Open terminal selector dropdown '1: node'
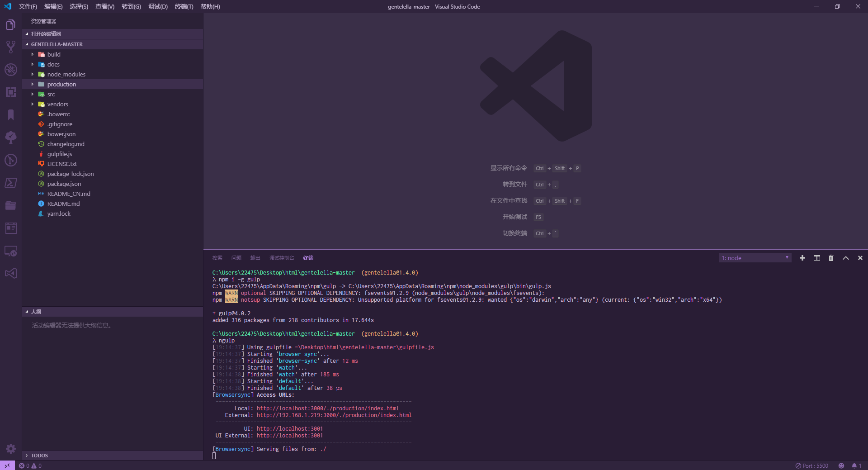This screenshot has width=868, height=470. (755, 258)
